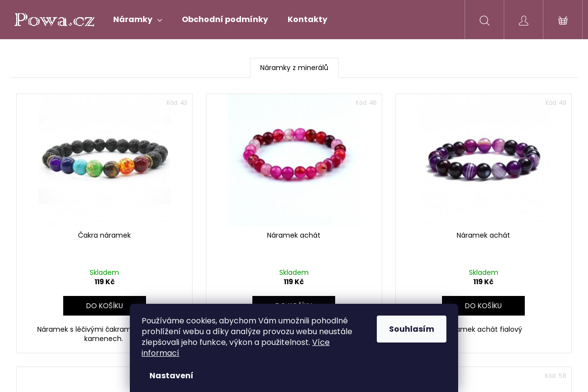This screenshot has height=392, width=588.
Task: Click the user account login icon
Action: coord(523,20)
